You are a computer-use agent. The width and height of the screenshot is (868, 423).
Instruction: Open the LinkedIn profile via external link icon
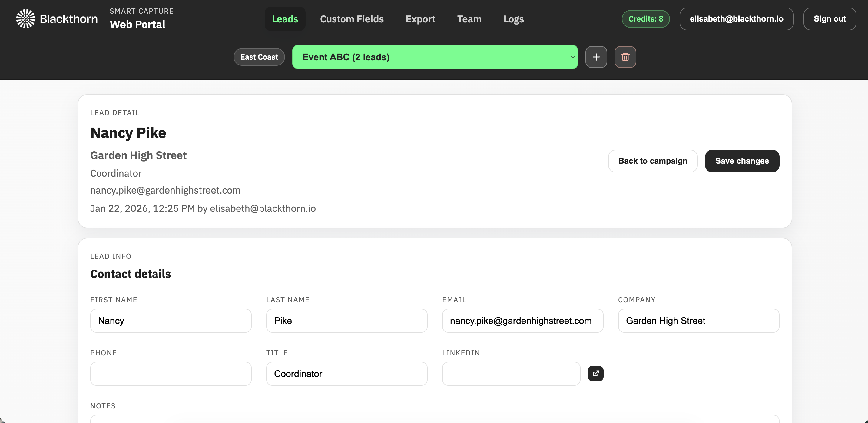[595, 373]
